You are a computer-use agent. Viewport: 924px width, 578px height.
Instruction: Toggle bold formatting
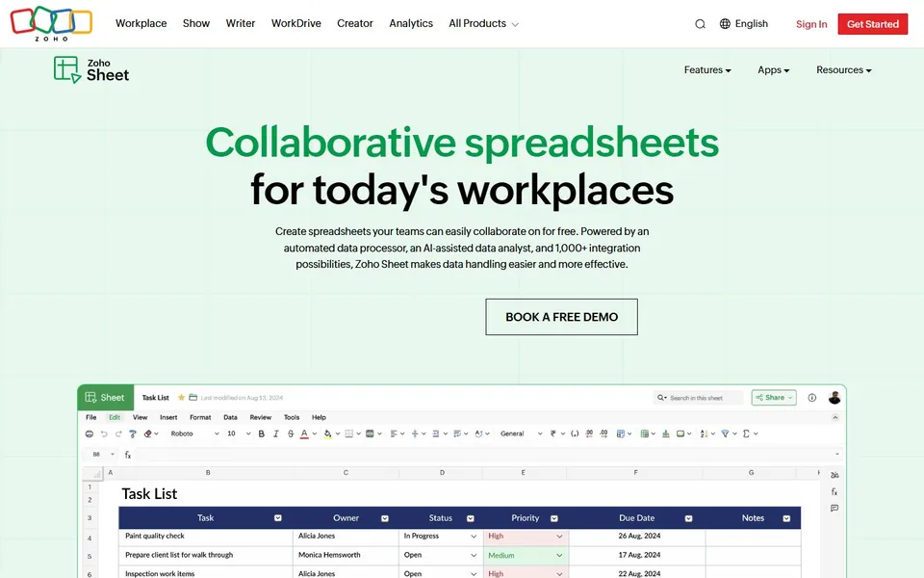pyautogui.click(x=262, y=433)
